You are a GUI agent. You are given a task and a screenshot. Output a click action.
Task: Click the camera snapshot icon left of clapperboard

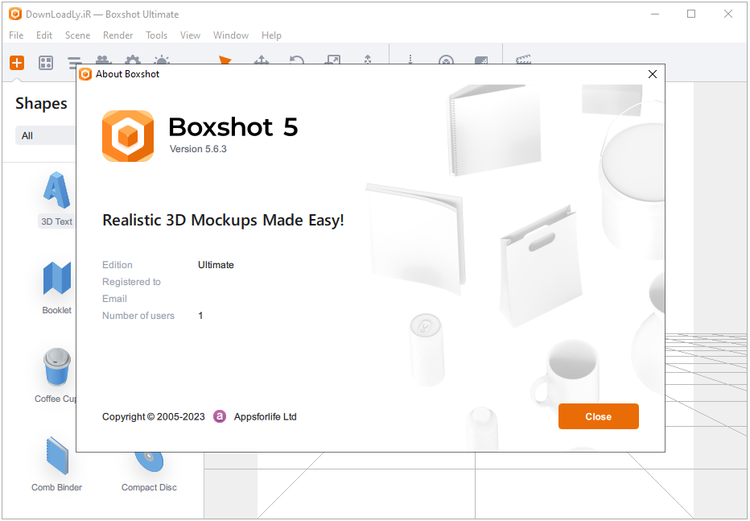pos(481,60)
